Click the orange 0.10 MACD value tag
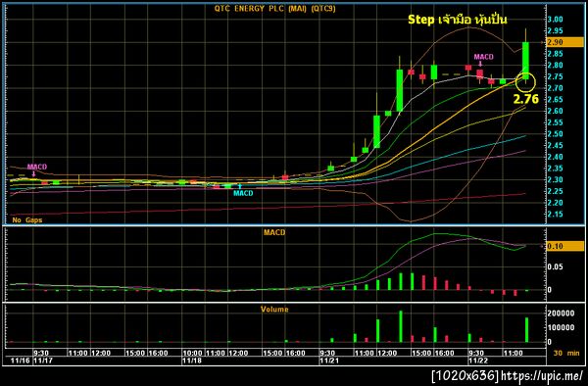 click(x=564, y=246)
